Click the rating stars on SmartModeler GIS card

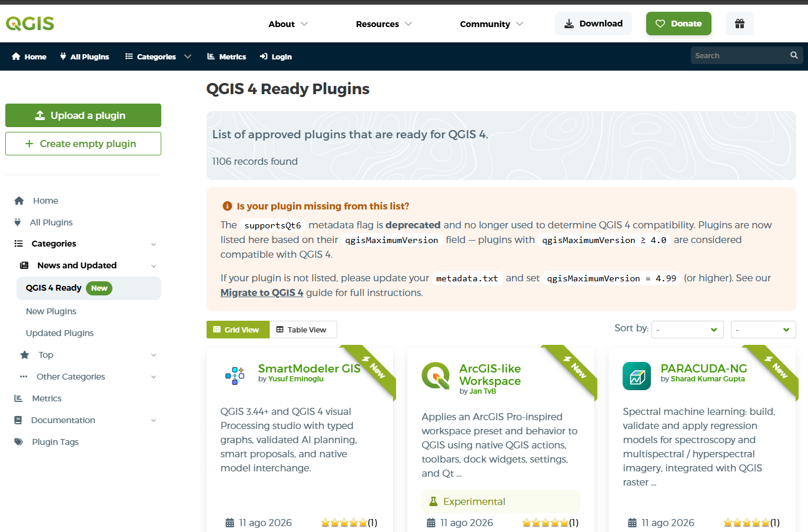(x=344, y=523)
